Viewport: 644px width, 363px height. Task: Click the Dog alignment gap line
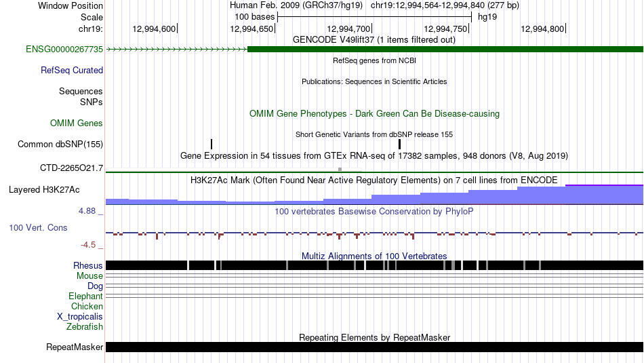[x=374, y=286]
